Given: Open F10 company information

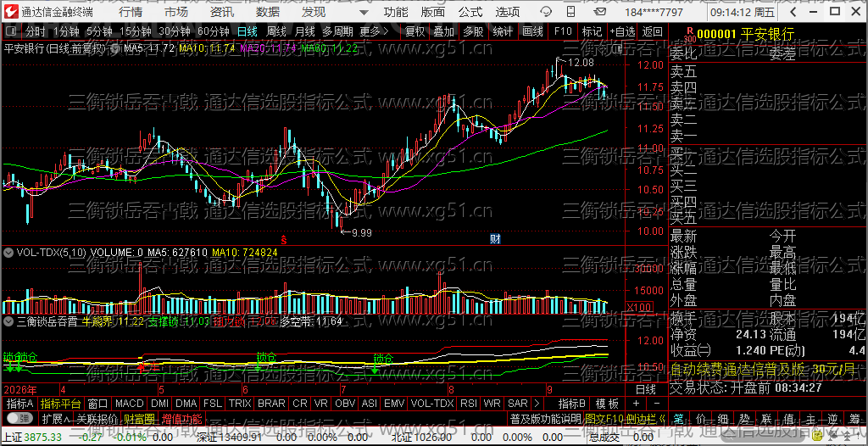Looking at the screenshot, I should click(x=563, y=31).
